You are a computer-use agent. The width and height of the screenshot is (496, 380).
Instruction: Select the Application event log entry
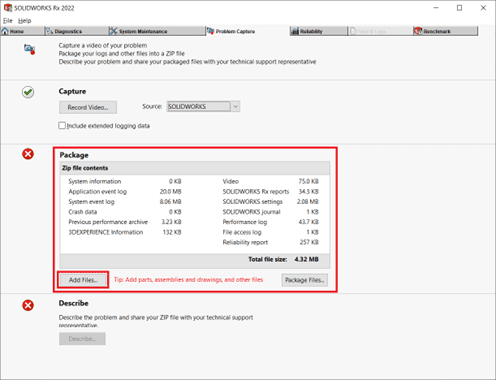[x=125, y=192]
